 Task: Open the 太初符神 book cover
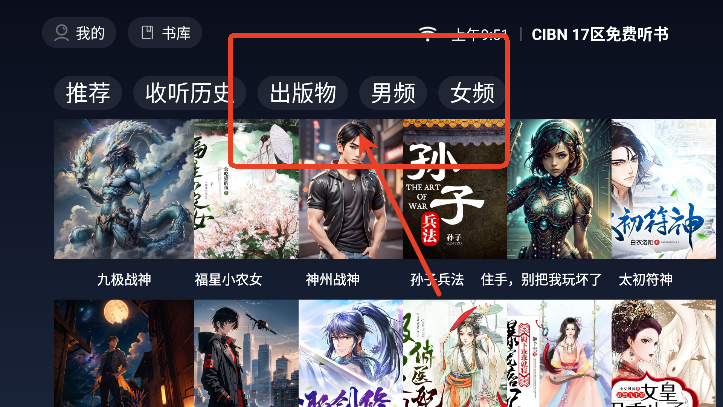coord(664,189)
